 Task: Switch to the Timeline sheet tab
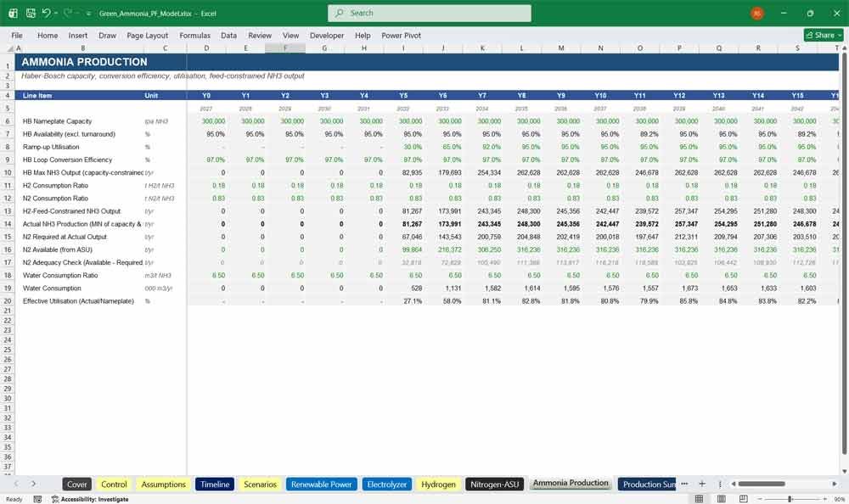point(215,484)
